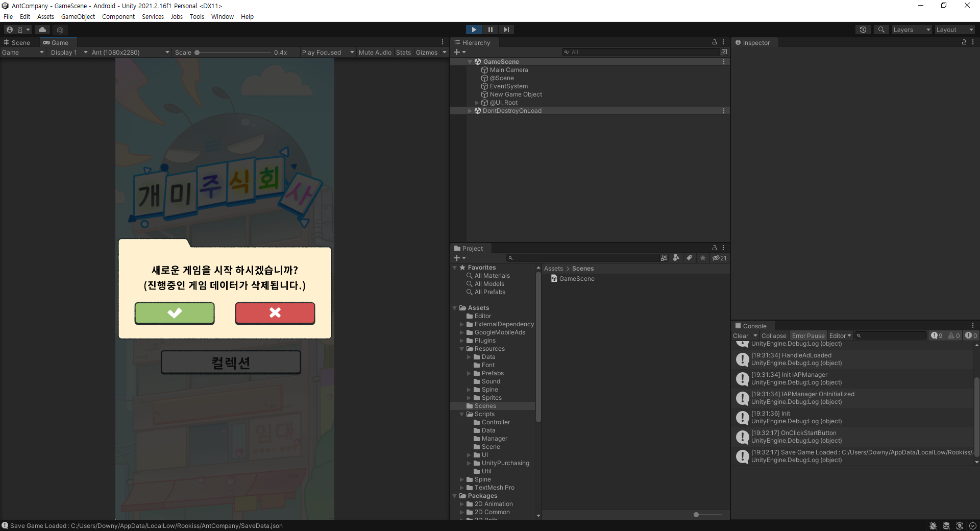980x531 pixels.
Task: Step one frame forward
Action: click(x=506, y=30)
